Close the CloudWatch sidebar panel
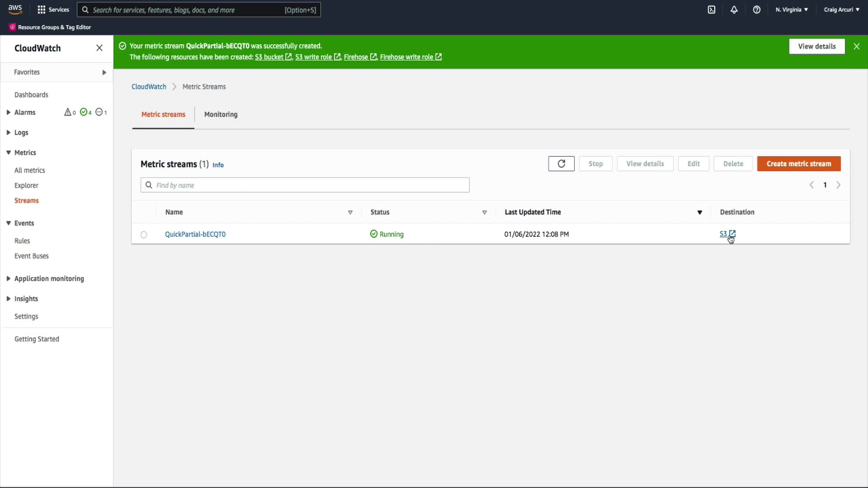This screenshot has width=868, height=488. tap(99, 48)
